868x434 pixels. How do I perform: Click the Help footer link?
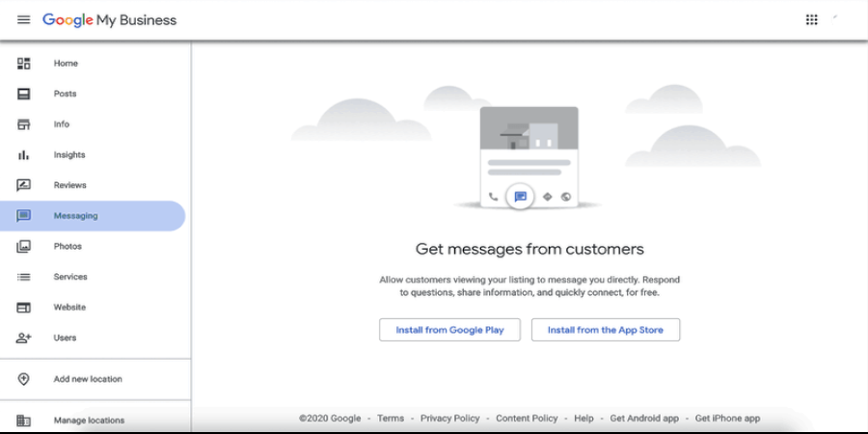pos(583,419)
